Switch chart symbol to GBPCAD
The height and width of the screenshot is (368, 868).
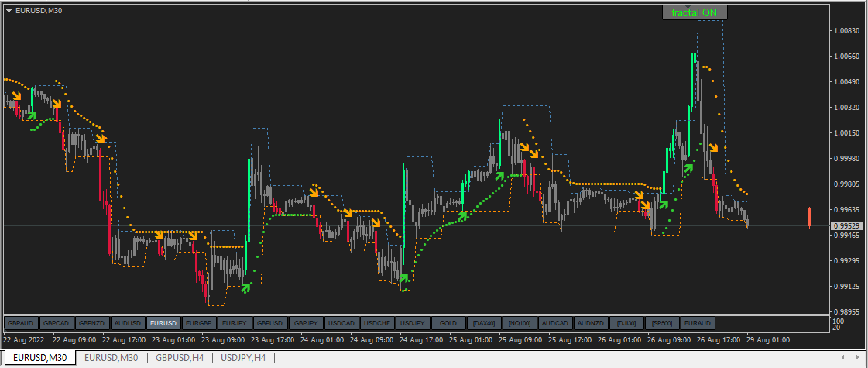(57, 322)
